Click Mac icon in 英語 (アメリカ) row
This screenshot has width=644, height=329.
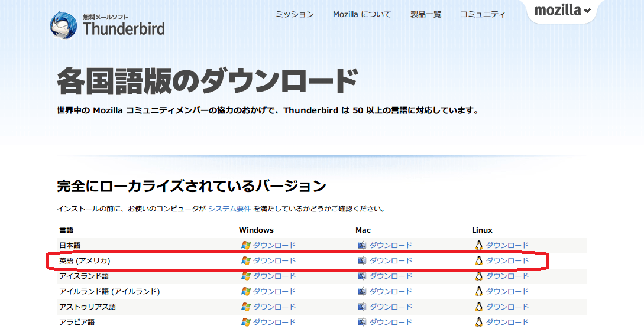point(362,260)
